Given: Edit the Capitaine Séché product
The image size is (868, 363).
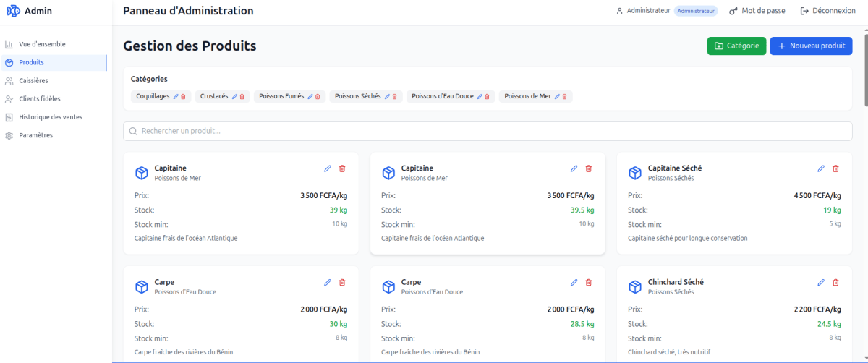Looking at the screenshot, I should 821,168.
